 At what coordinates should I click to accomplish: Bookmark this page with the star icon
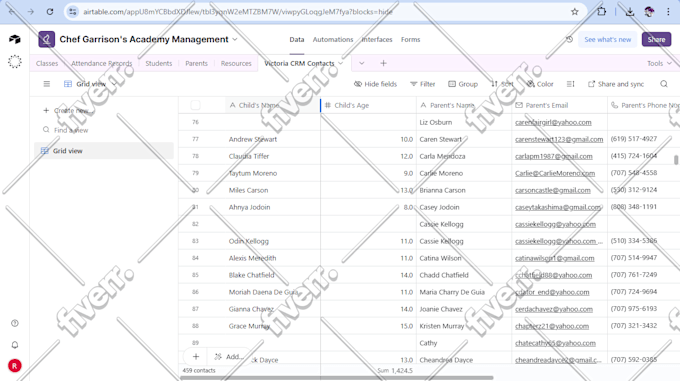click(x=575, y=12)
